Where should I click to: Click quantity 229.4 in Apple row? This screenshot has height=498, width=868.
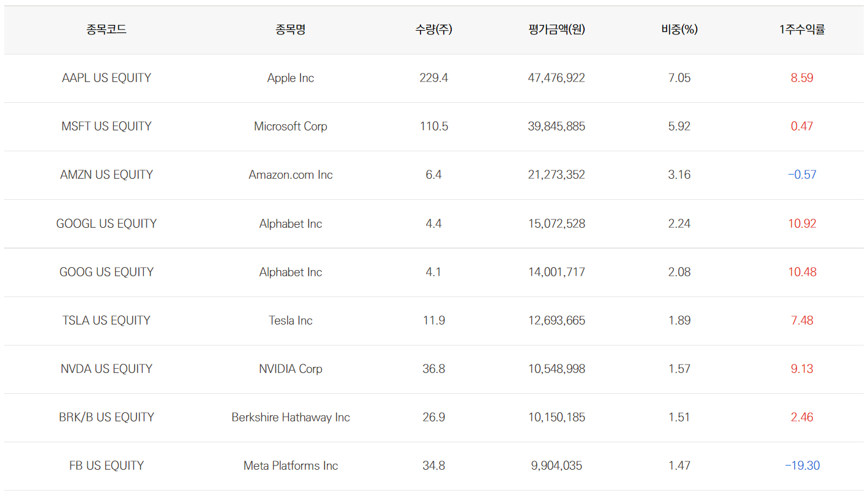(434, 78)
